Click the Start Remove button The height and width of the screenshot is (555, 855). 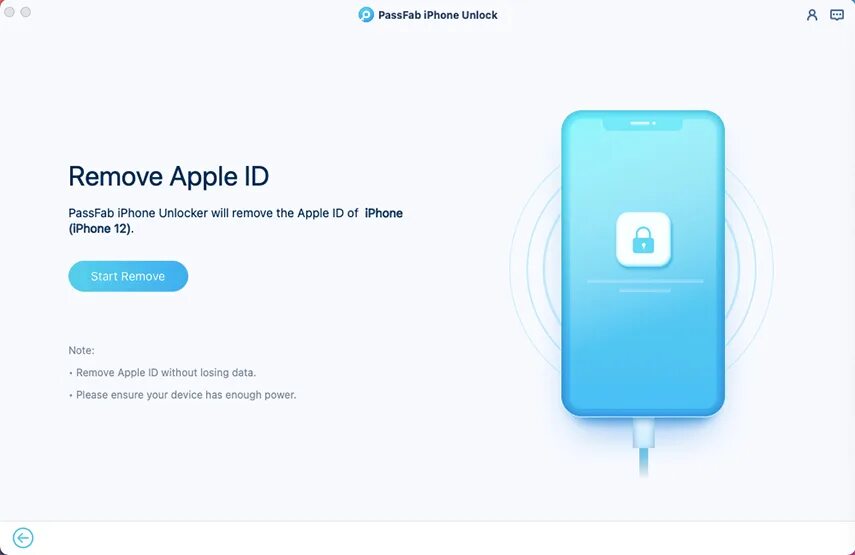click(128, 276)
